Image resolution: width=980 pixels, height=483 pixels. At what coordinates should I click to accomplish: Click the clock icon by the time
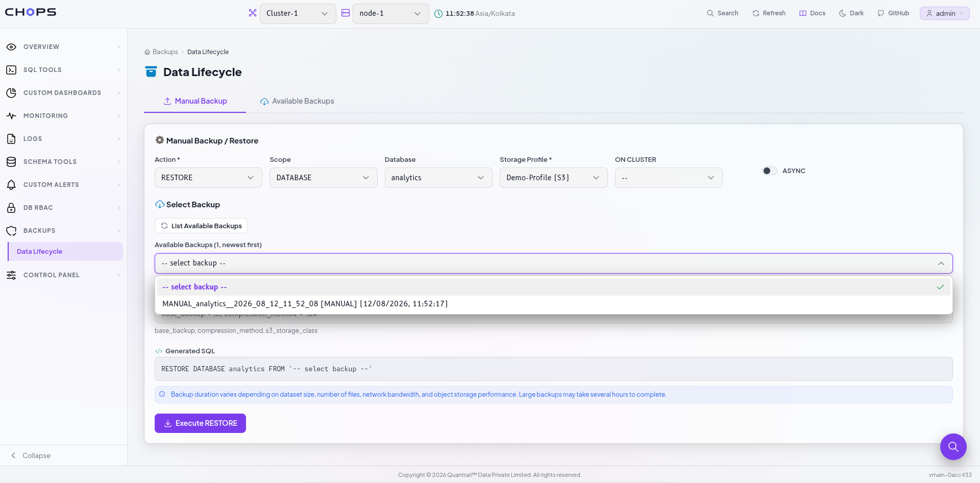coord(438,14)
